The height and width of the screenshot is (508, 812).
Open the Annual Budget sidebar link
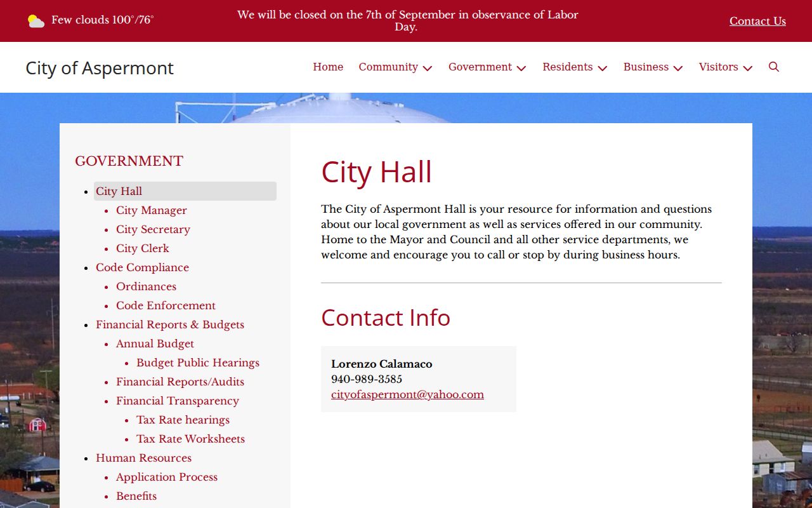click(155, 344)
